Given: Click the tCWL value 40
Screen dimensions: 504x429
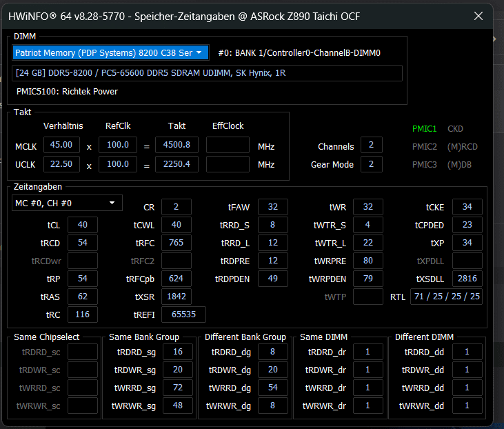Looking at the screenshot, I should click(176, 225).
